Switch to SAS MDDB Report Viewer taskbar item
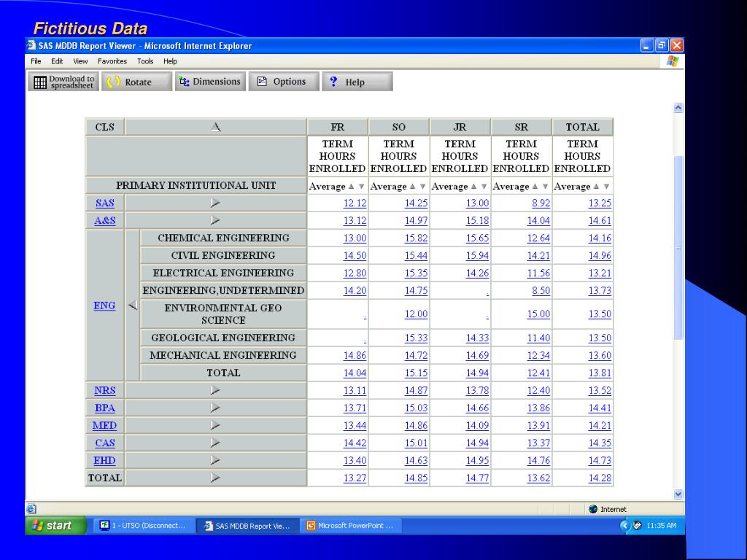The height and width of the screenshot is (560, 747). [x=248, y=526]
